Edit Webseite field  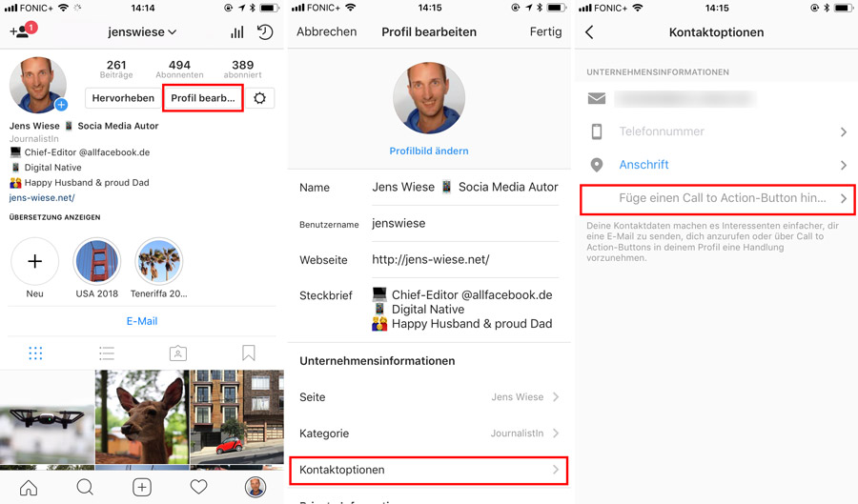tap(465, 260)
